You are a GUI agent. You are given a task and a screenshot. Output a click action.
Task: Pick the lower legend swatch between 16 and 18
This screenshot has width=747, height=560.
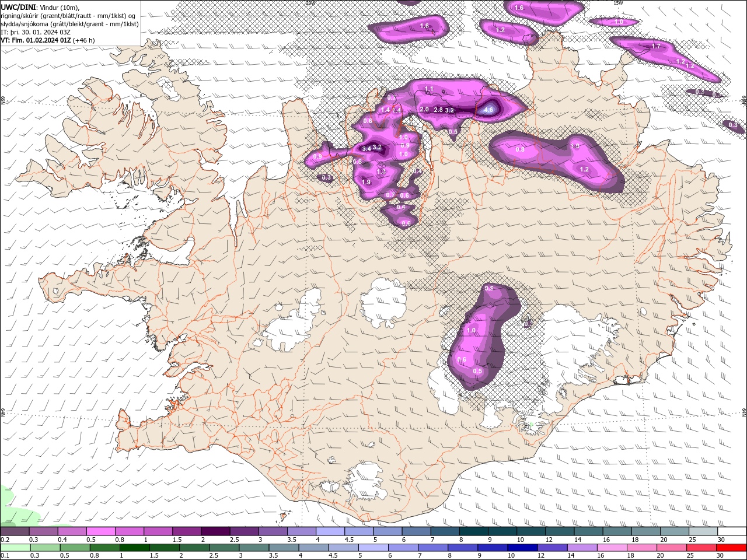coord(612,547)
